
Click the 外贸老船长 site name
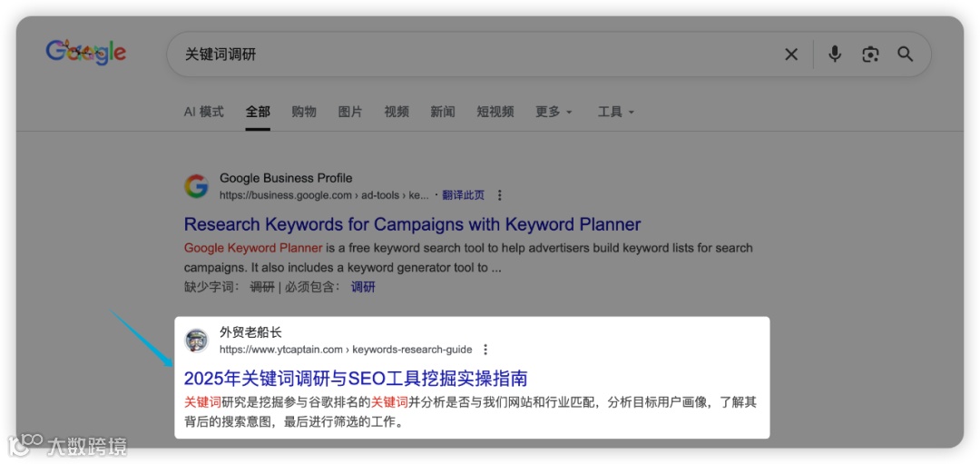point(250,332)
